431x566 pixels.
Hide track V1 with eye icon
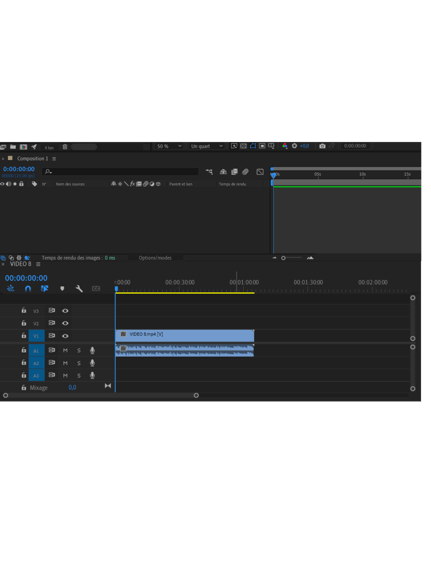[65, 336]
